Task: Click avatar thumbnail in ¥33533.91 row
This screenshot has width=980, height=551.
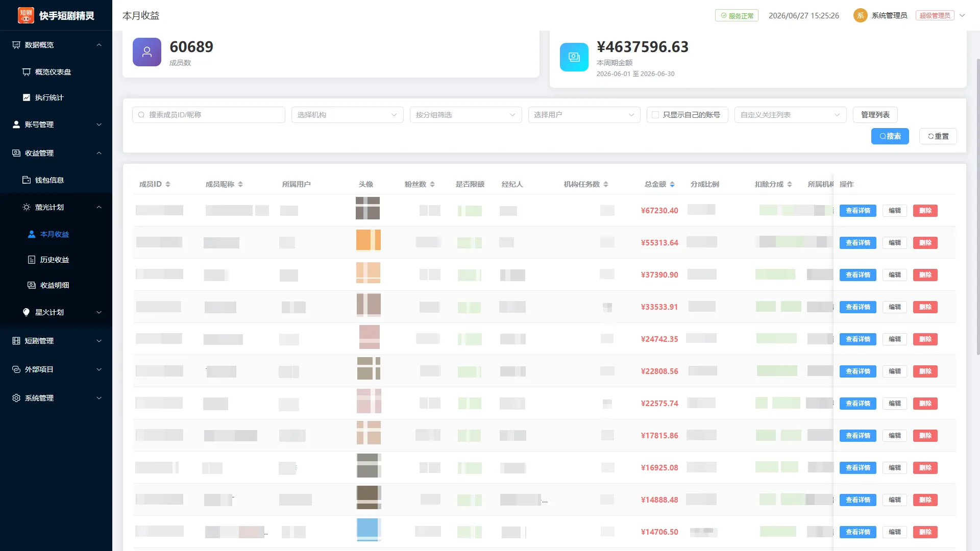Action: [x=369, y=305]
